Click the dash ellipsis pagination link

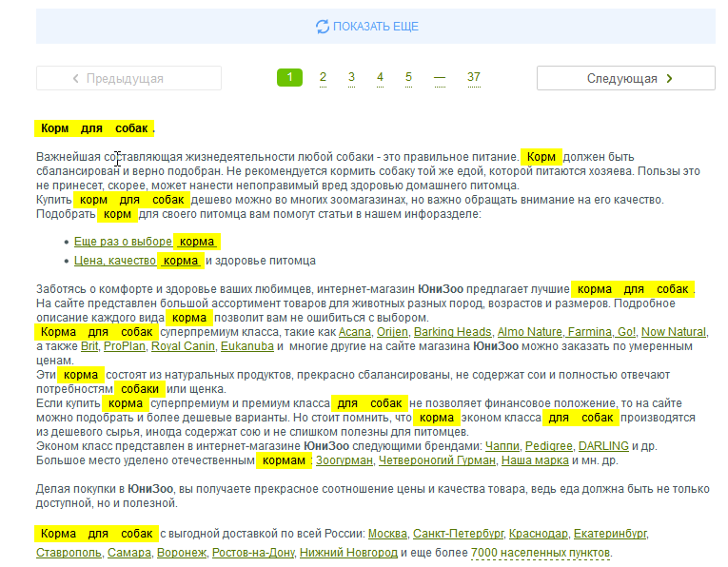tap(440, 78)
